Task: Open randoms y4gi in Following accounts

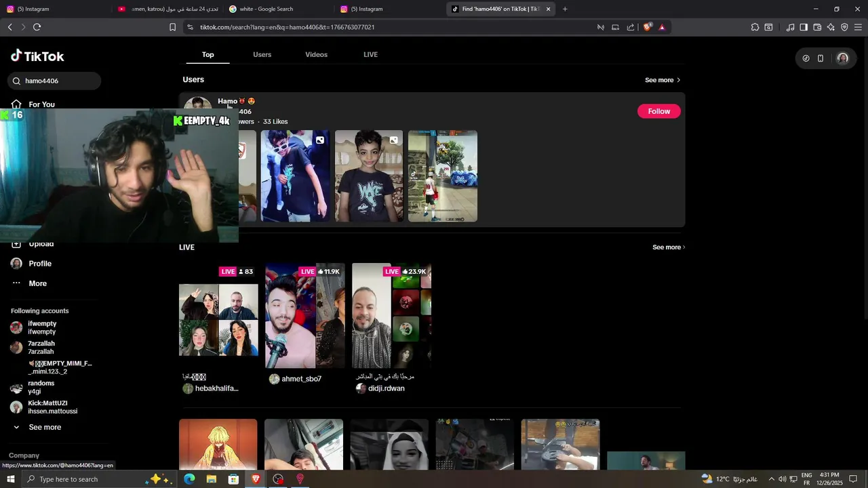Action: [41, 388]
